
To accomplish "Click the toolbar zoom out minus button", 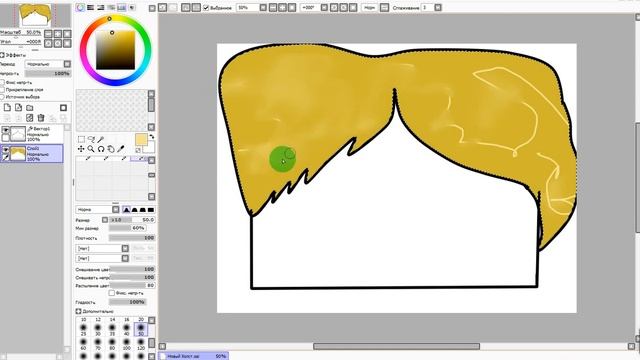I will (273, 7).
